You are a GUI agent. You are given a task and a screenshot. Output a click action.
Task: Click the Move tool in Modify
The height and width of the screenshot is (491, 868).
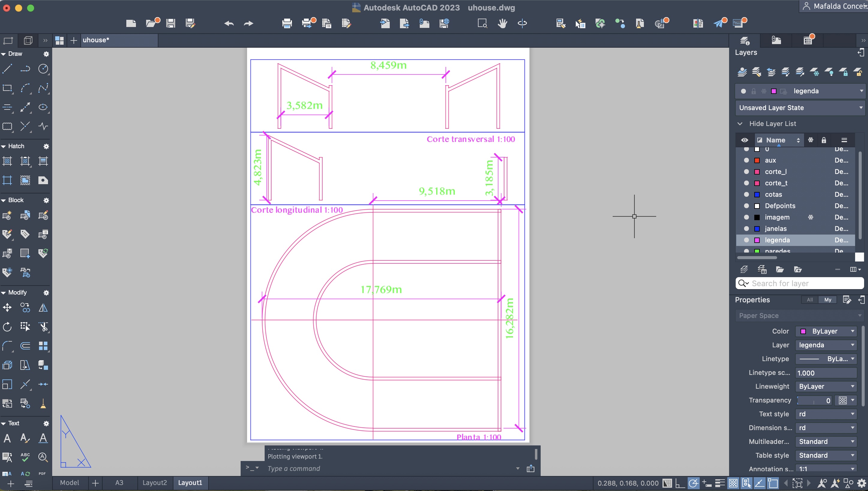coord(7,307)
